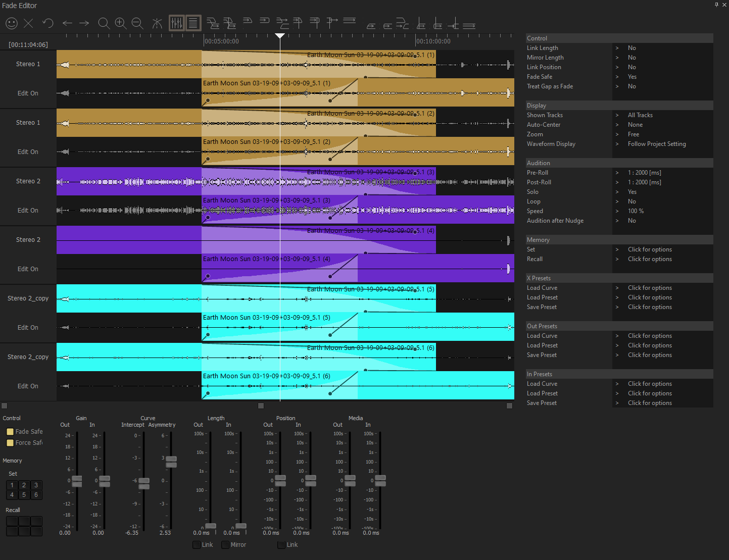729x560 pixels.
Task: Check the Mirror checkbox near bottom
Action: pos(226,544)
